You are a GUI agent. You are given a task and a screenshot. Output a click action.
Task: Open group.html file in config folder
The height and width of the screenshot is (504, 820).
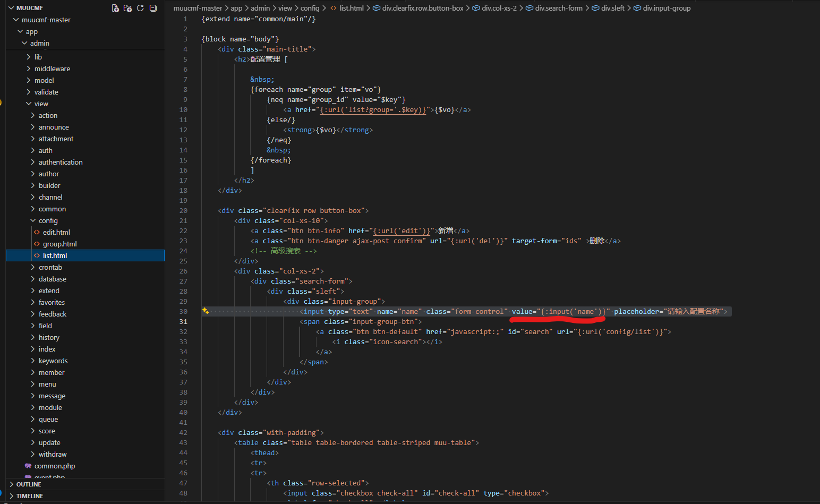coord(59,244)
